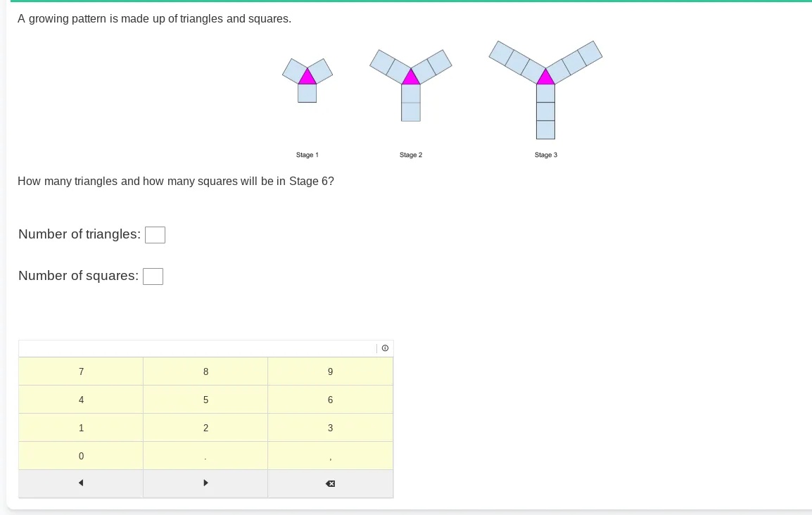Select the right cursor arrow key

205,483
